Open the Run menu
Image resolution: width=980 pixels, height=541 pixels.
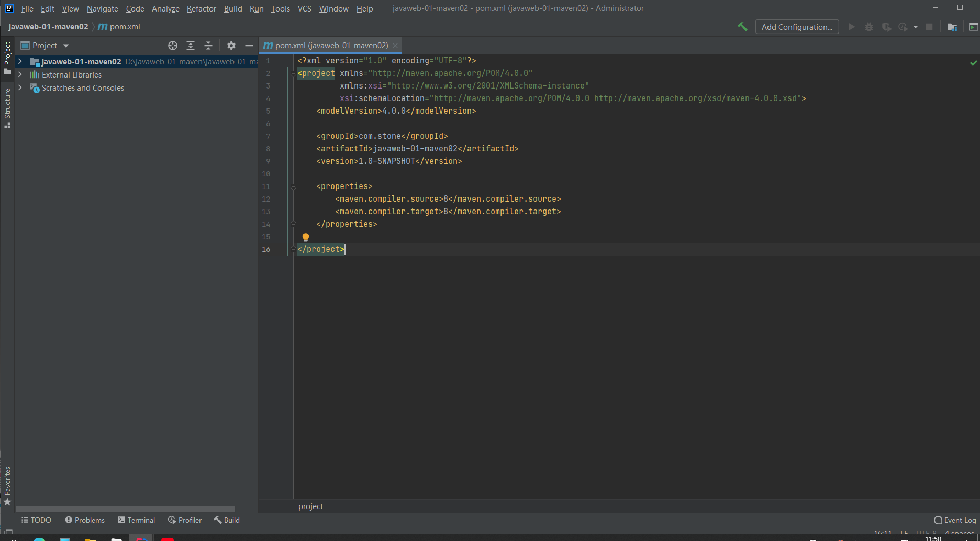(257, 8)
